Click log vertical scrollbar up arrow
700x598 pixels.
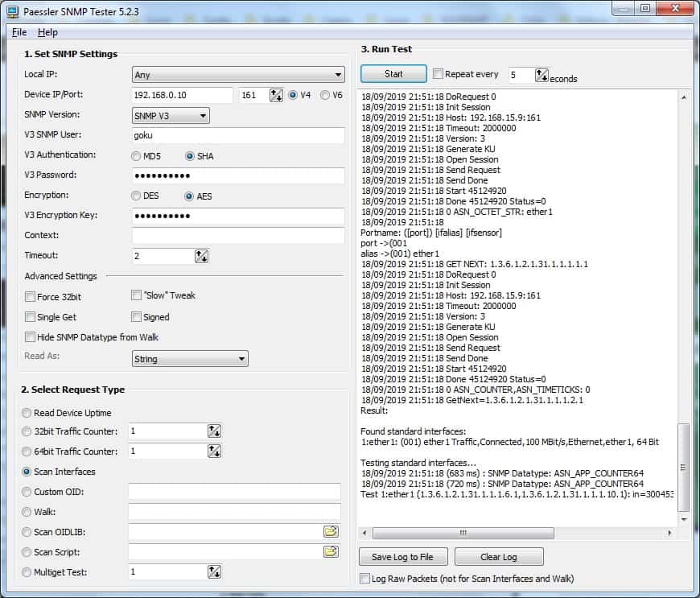point(683,97)
